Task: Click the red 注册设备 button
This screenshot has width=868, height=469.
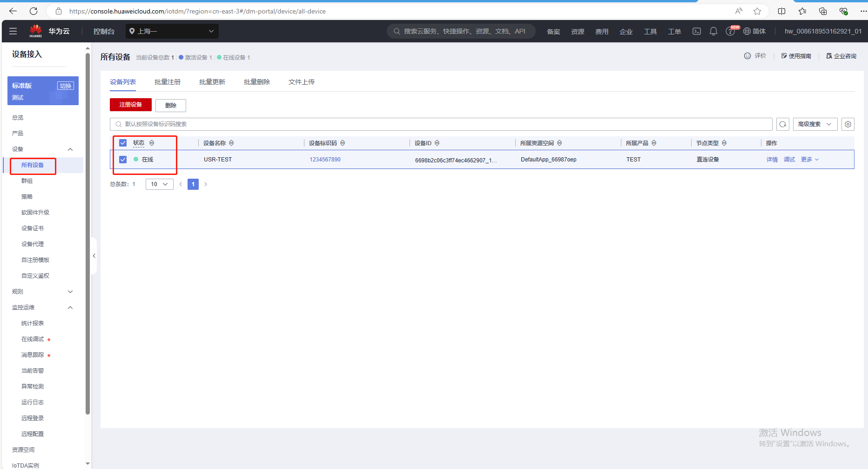Action: 130,105
